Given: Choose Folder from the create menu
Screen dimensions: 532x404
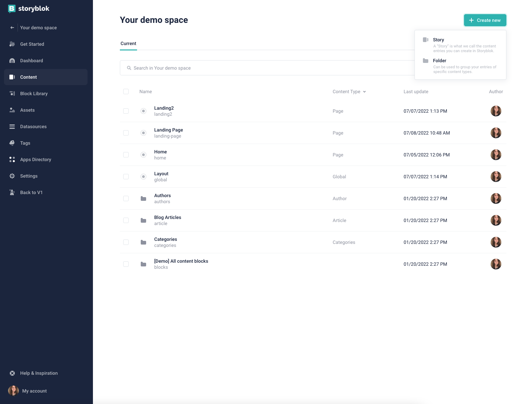Looking at the screenshot, I should (x=460, y=66).
